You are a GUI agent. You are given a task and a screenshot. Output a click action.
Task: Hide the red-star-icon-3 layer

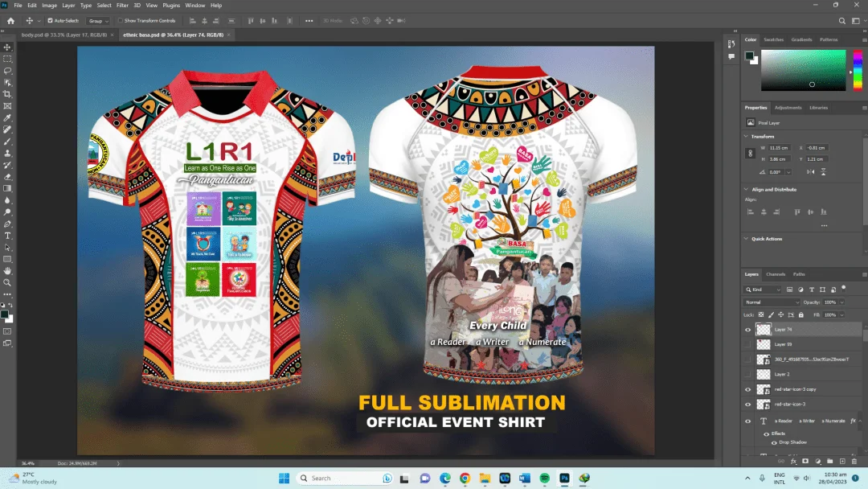[748, 405]
